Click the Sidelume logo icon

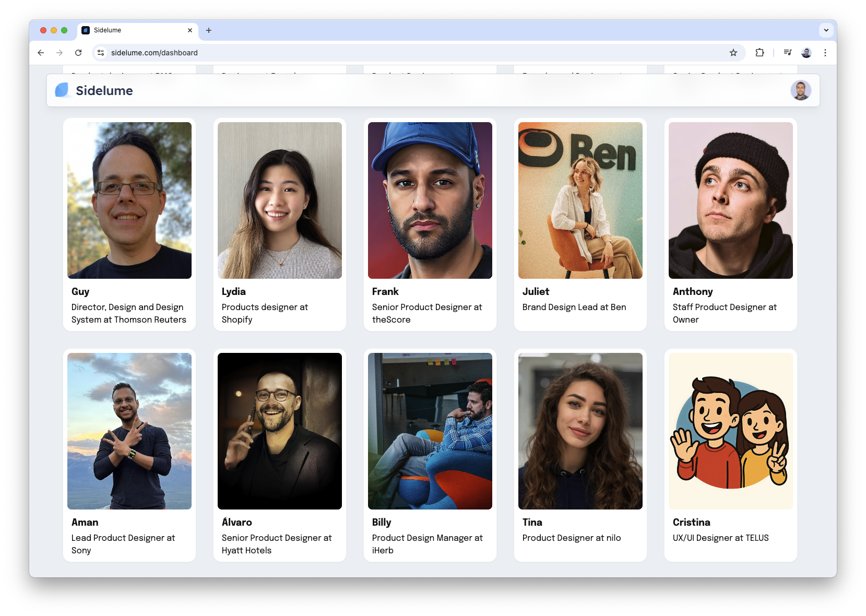pyautogui.click(x=62, y=90)
